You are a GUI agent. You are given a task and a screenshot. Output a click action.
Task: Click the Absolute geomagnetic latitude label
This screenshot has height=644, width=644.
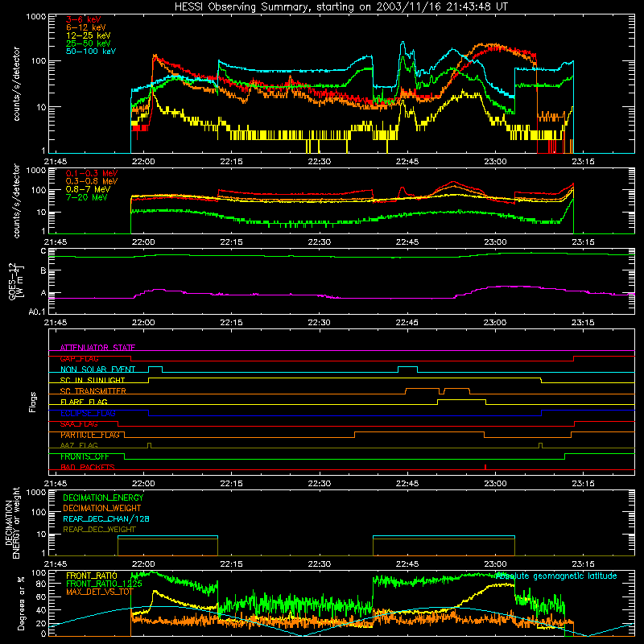(x=556, y=576)
